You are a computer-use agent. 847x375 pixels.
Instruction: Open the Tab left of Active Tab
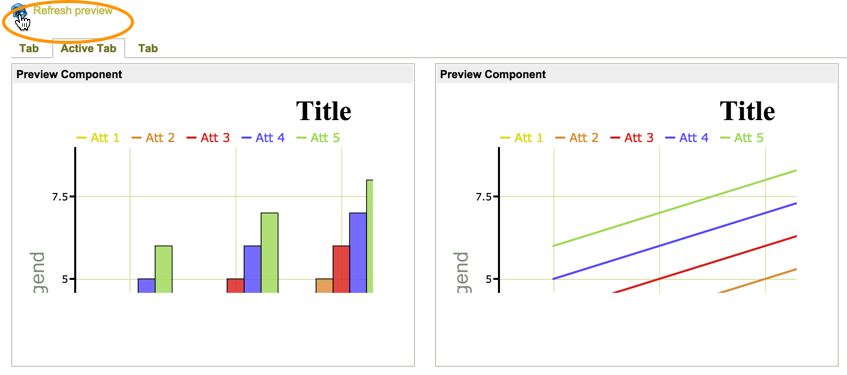(x=29, y=48)
